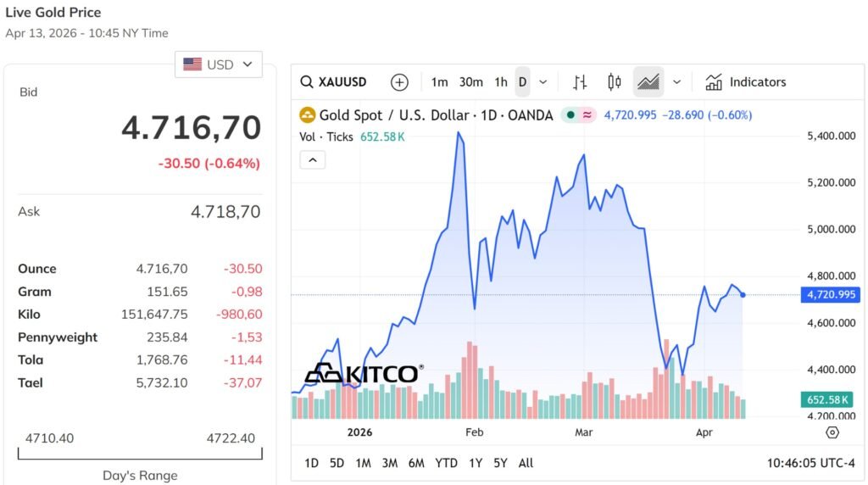
Task: Toggle the 1m interval
Action: tap(439, 82)
